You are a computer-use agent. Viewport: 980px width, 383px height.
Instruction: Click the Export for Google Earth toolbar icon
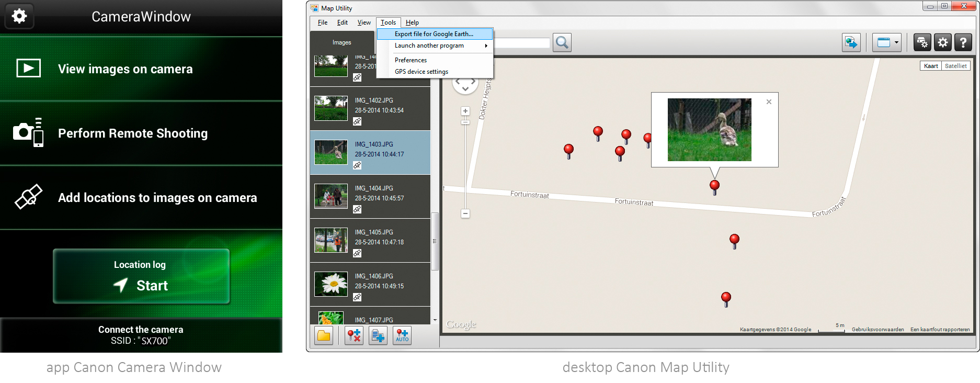click(851, 42)
